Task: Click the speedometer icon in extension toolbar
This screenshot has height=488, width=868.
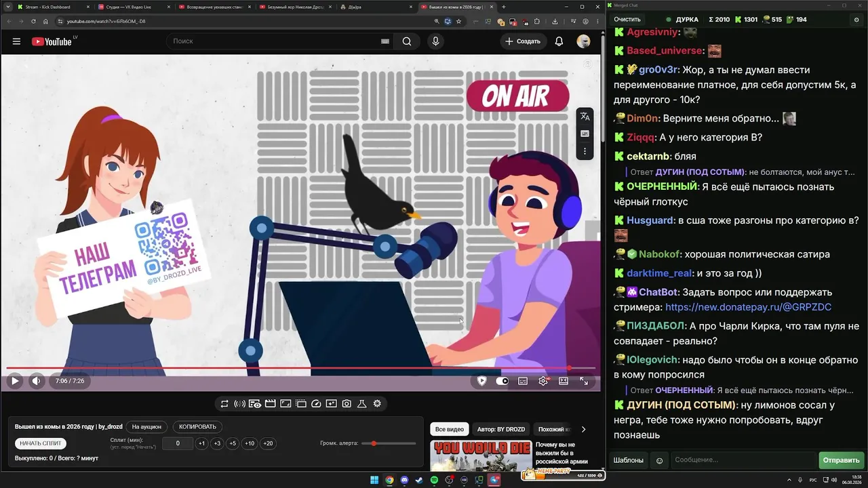Action: coord(316,404)
